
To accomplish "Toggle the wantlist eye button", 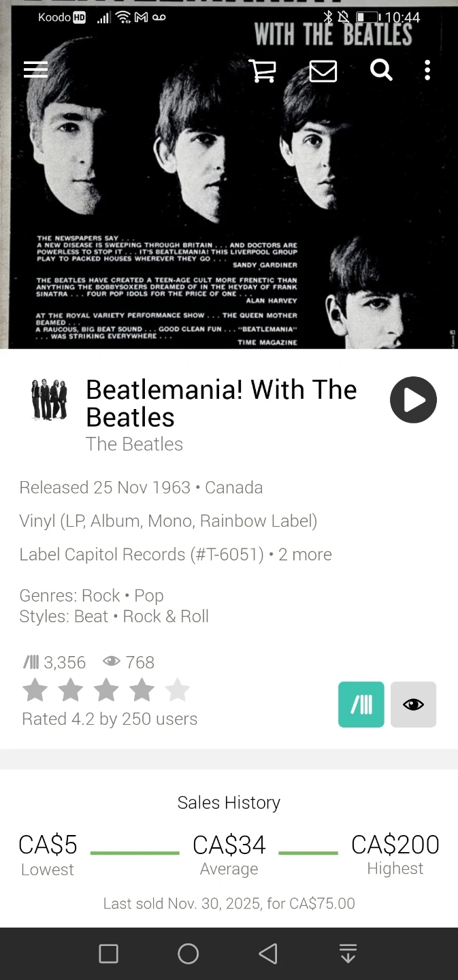I will [x=413, y=704].
